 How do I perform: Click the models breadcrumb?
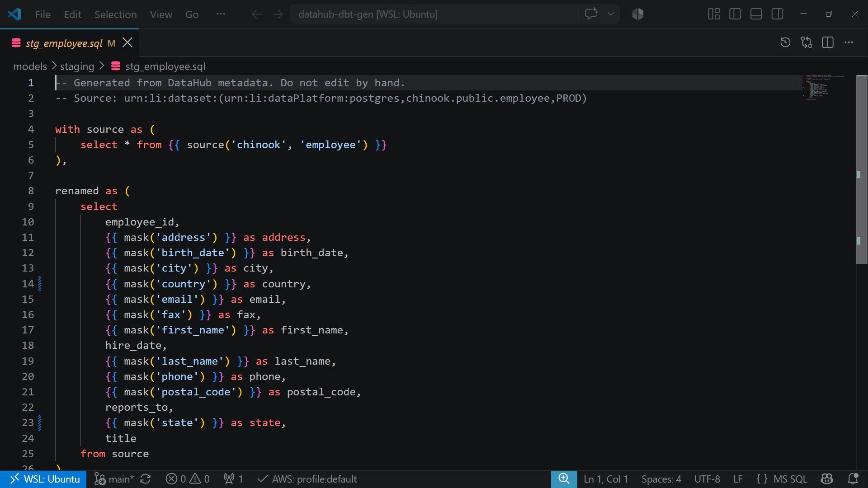tap(30, 66)
